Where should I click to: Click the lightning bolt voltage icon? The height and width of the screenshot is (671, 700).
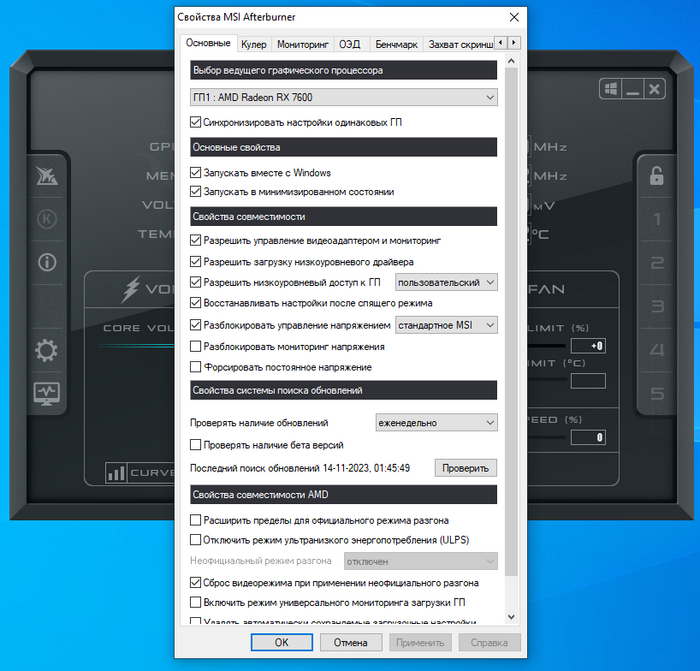tap(131, 289)
